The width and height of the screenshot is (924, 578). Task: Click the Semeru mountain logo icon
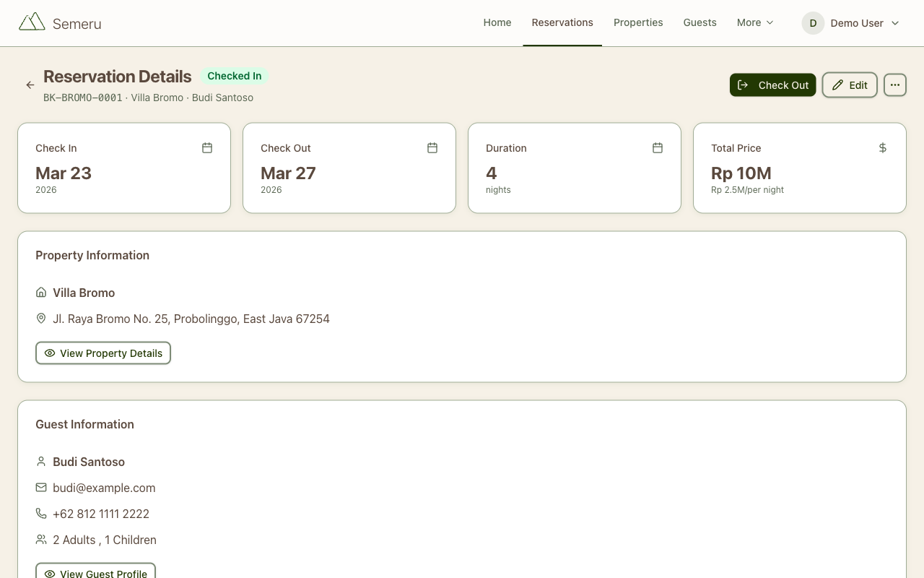(32, 22)
